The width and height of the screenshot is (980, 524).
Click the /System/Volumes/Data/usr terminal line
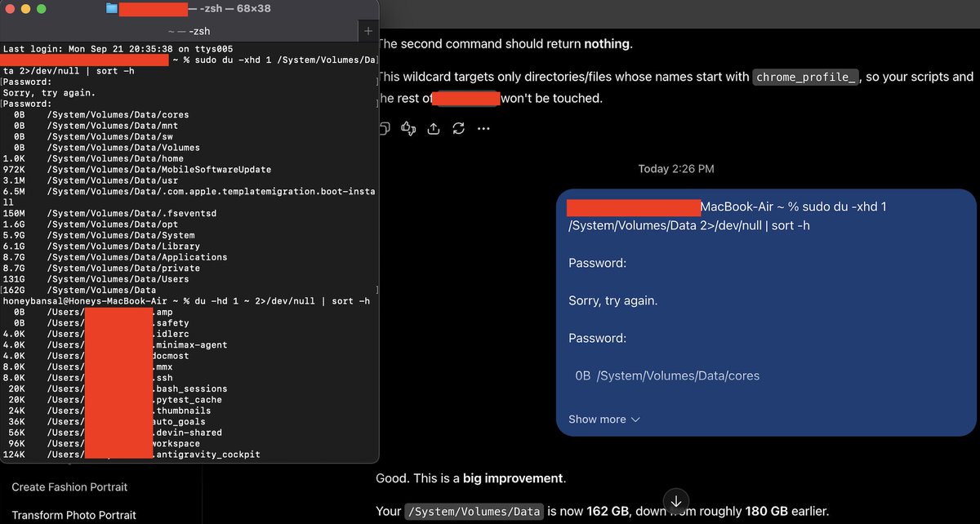tap(91, 180)
